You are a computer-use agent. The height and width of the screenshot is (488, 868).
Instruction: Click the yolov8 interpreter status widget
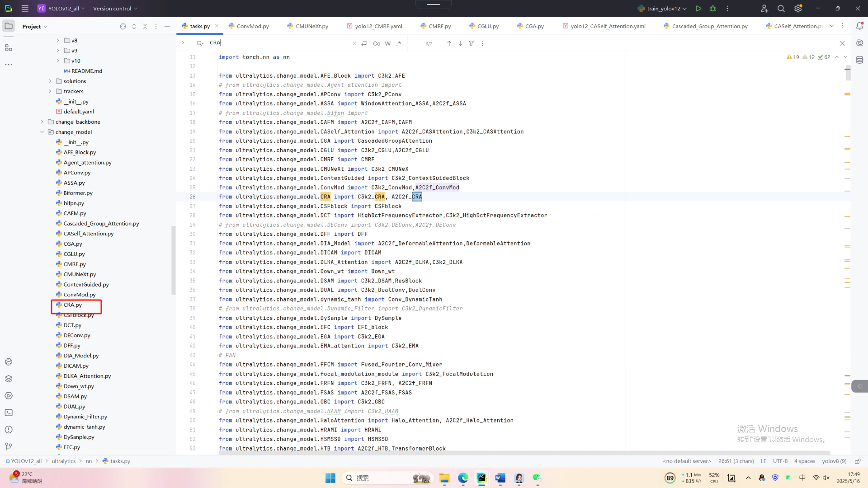(834, 461)
